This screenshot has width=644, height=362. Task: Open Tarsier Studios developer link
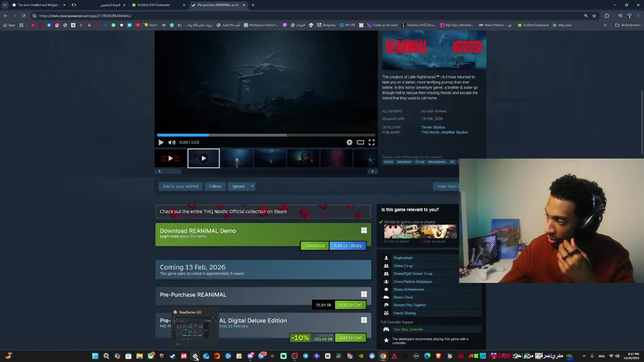(x=433, y=127)
